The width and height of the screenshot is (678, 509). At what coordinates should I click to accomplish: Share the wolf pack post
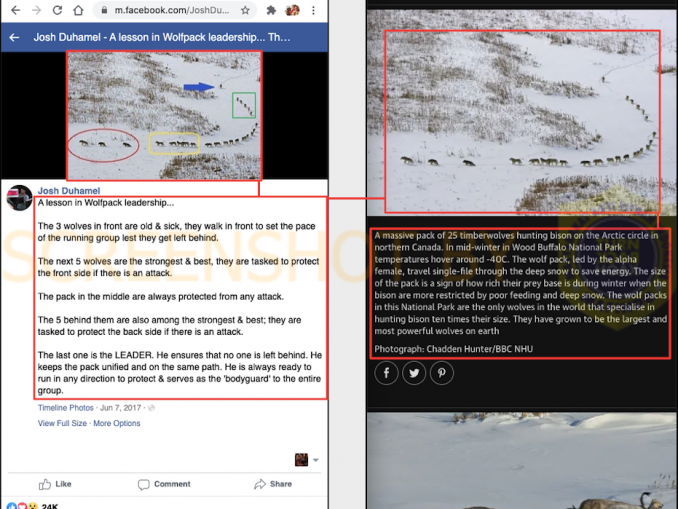click(x=273, y=484)
